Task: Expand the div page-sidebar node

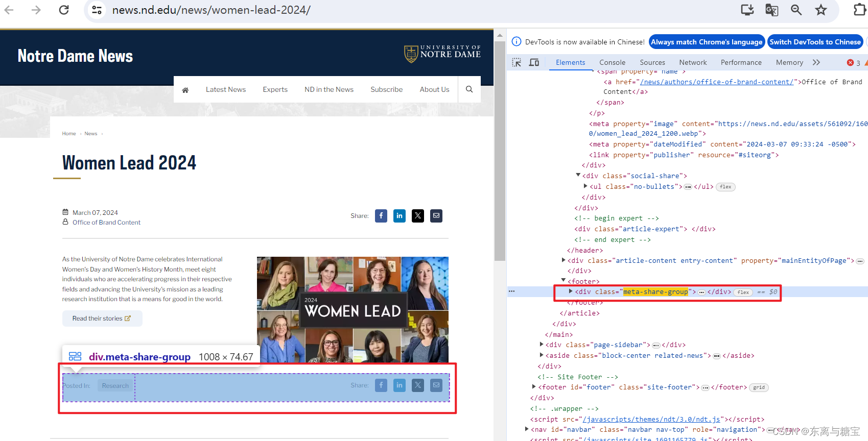Action: (x=542, y=345)
